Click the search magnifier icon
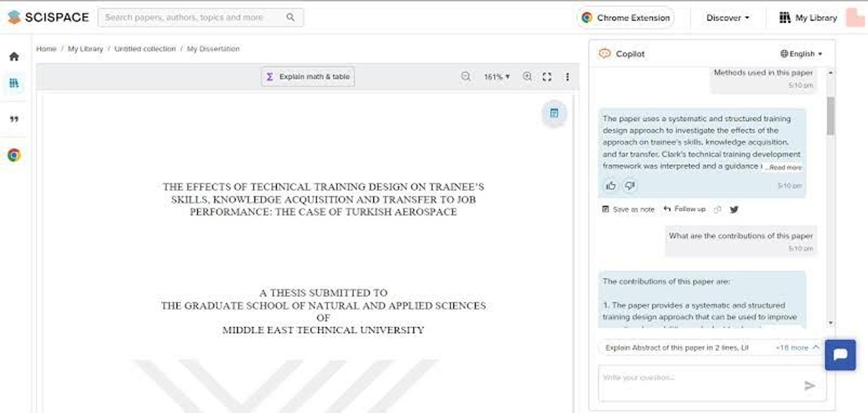The image size is (868, 413). click(290, 17)
